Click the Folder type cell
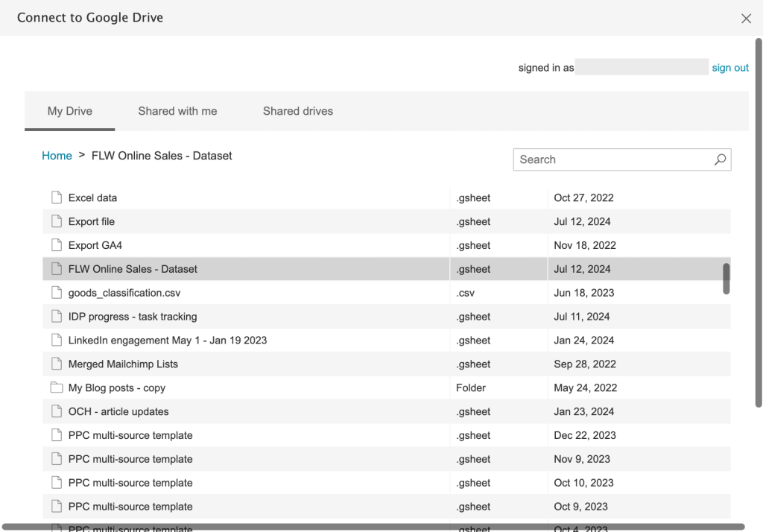763x532 pixels. pos(498,388)
